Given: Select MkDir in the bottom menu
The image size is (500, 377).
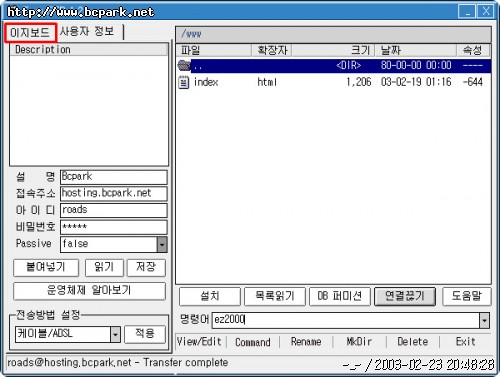Looking at the screenshot, I should pyautogui.click(x=359, y=342).
